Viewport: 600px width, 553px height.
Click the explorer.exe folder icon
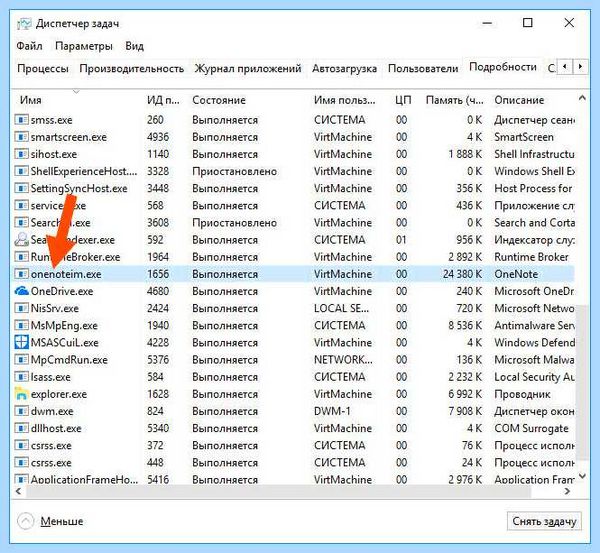(21, 394)
